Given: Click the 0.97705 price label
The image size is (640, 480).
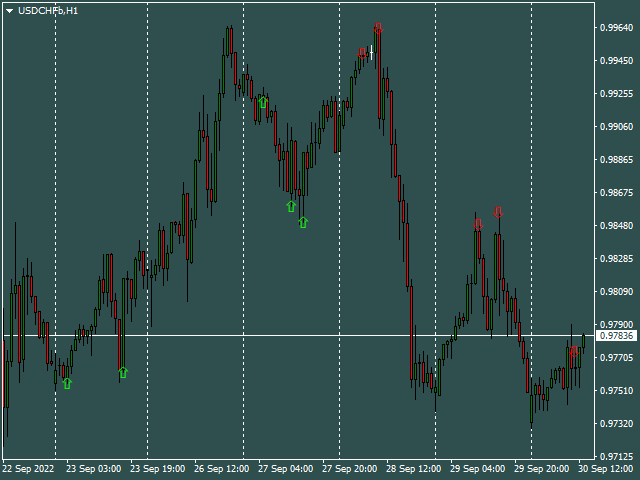Looking at the screenshot, I should [x=616, y=358].
